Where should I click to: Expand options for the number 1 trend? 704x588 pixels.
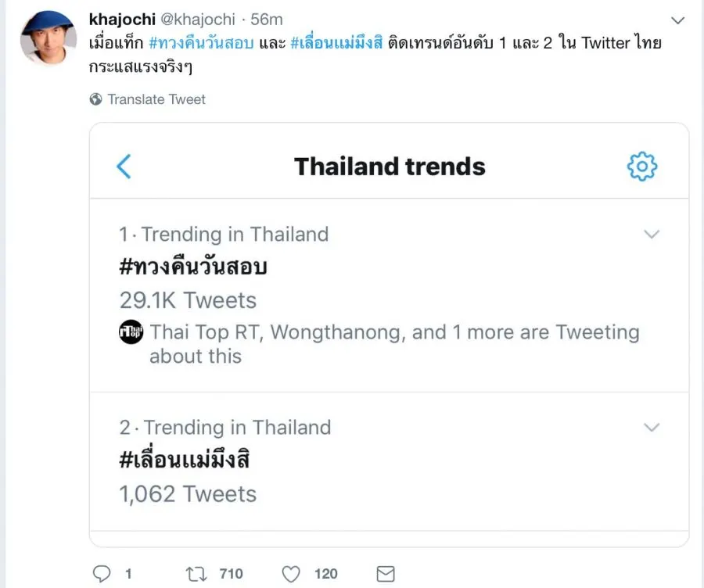[x=651, y=234]
